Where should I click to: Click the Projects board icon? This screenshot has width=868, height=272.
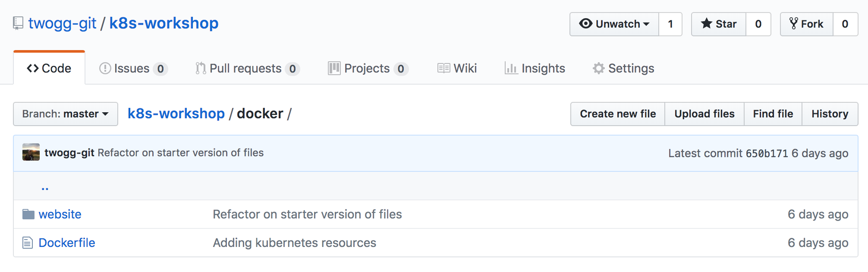pyautogui.click(x=334, y=68)
